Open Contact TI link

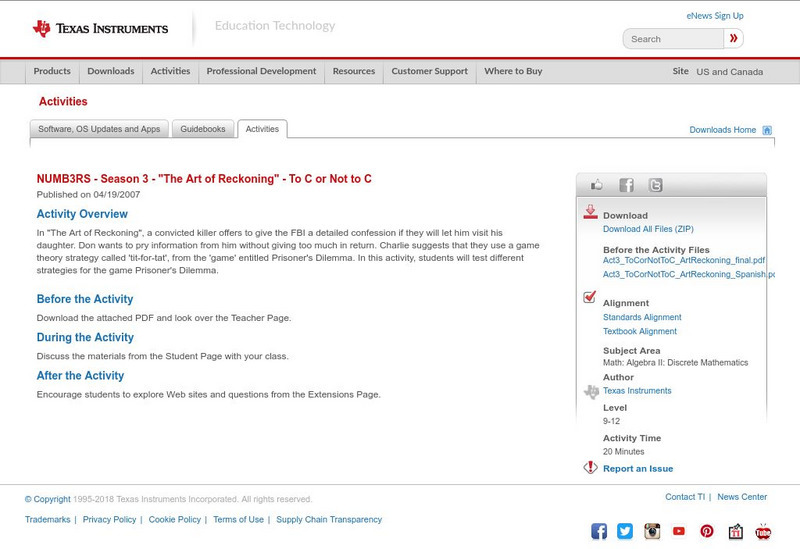pyautogui.click(x=685, y=497)
